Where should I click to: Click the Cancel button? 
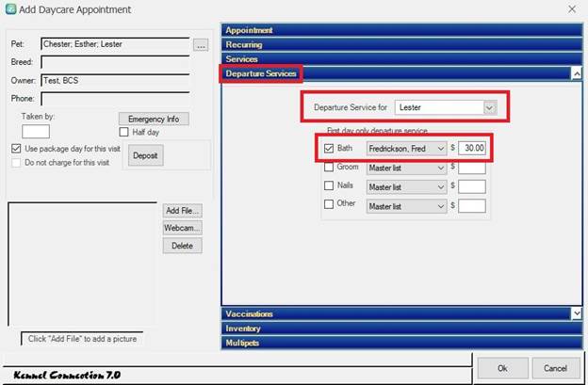(555, 368)
